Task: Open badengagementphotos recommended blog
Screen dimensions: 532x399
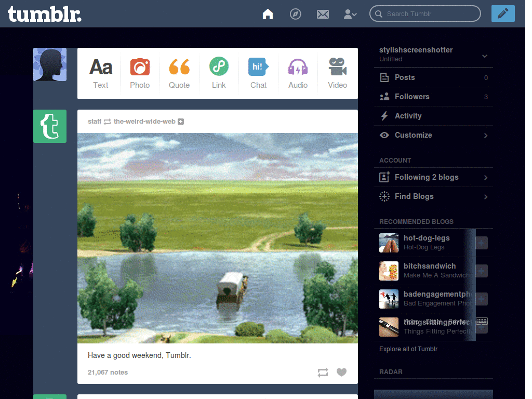Action: tap(437, 294)
